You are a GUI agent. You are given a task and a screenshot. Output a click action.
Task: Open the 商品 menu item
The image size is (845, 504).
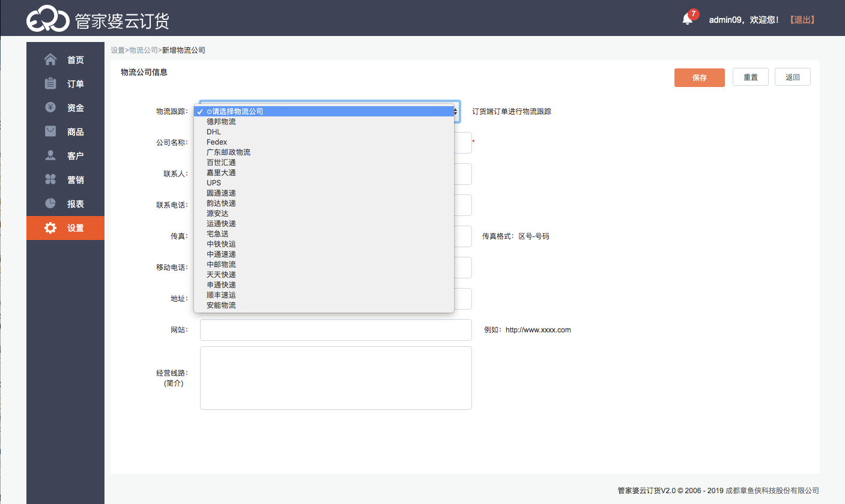tap(65, 132)
